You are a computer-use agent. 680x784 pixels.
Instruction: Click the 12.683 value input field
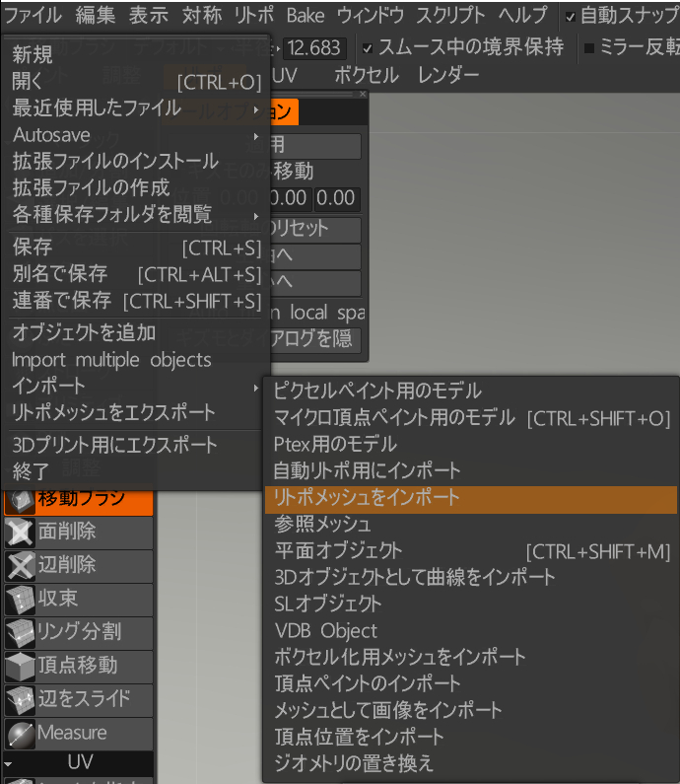tap(314, 48)
